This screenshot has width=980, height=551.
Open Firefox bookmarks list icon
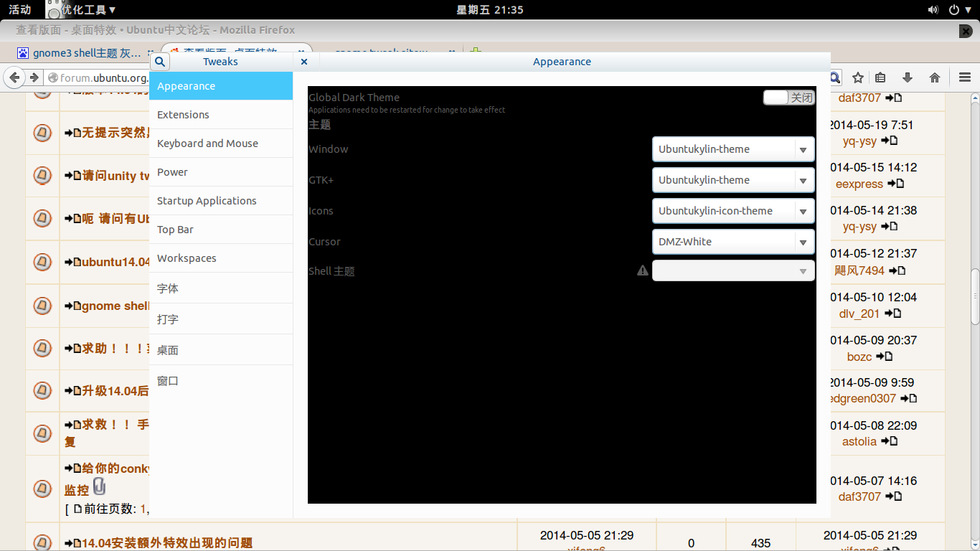coord(880,77)
